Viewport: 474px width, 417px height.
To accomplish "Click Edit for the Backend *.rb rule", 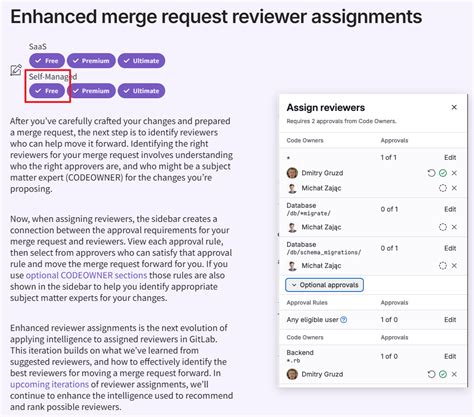I will click(450, 356).
